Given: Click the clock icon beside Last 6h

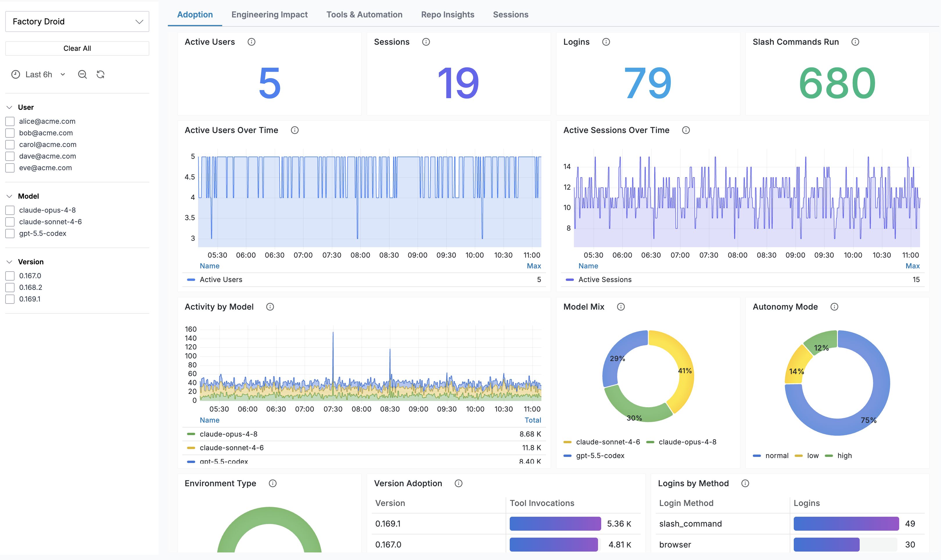Looking at the screenshot, I should pyautogui.click(x=15, y=74).
